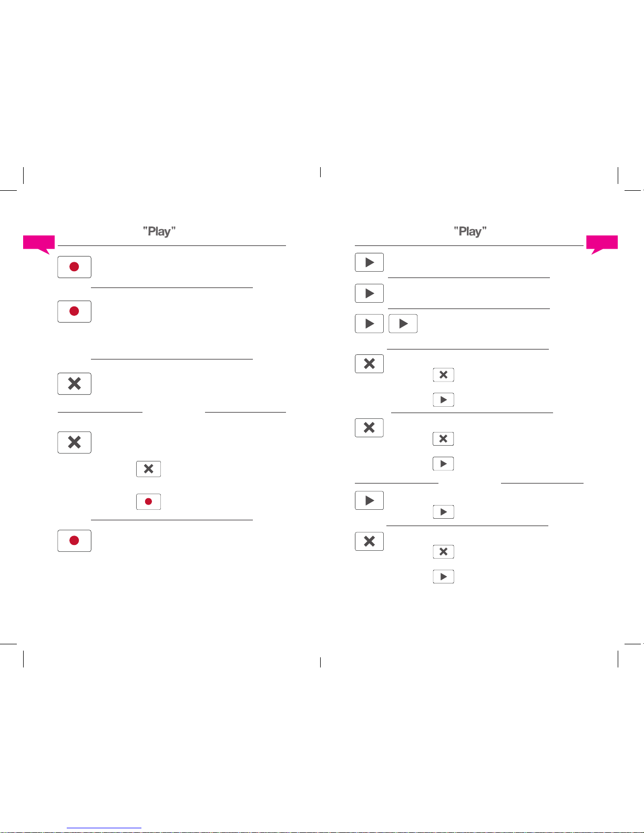The image size is (644, 833).
Task: Click the bottom-most large record button on left page
Action: (x=74, y=541)
